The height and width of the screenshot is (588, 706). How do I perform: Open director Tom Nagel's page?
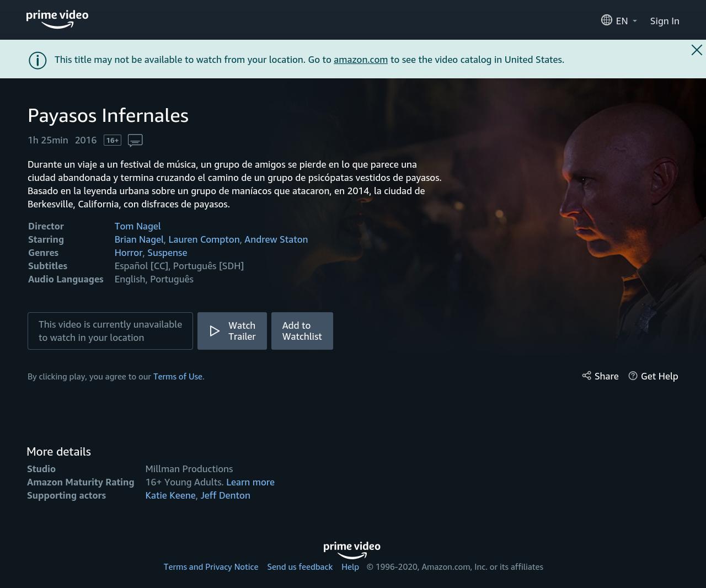pyautogui.click(x=137, y=226)
